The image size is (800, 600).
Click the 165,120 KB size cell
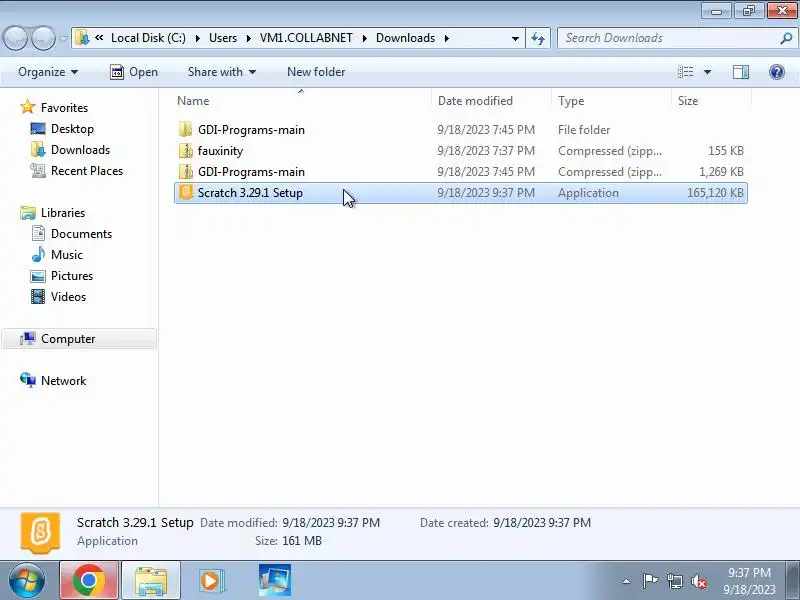(715, 193)
